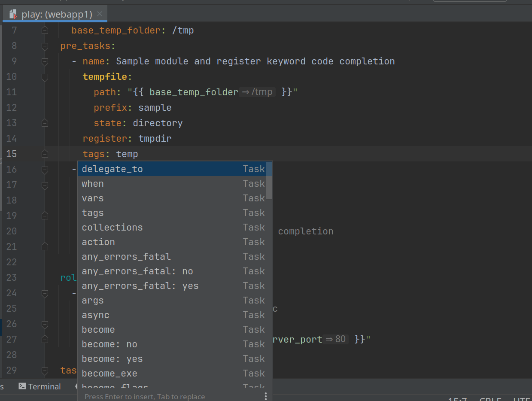
Task: Pick 'any_errors_fatal: no' suggestion
Action: click(x=172, y=271)
